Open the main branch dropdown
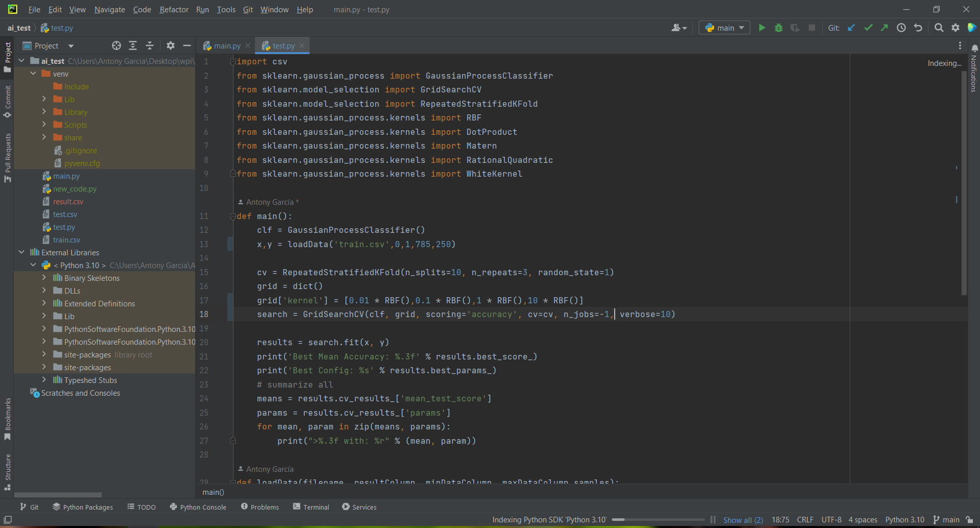Screen dimensions: 980x528 point(724,28)
